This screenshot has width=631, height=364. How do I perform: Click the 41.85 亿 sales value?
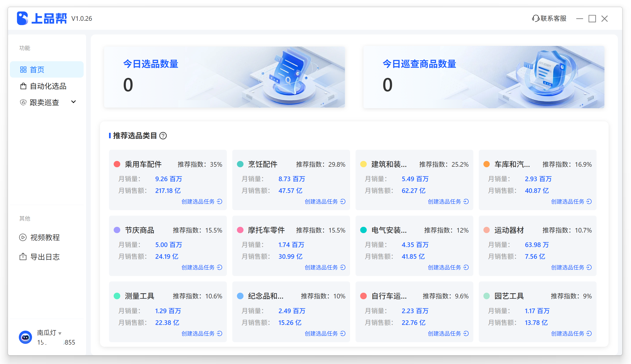coord(413,256)
